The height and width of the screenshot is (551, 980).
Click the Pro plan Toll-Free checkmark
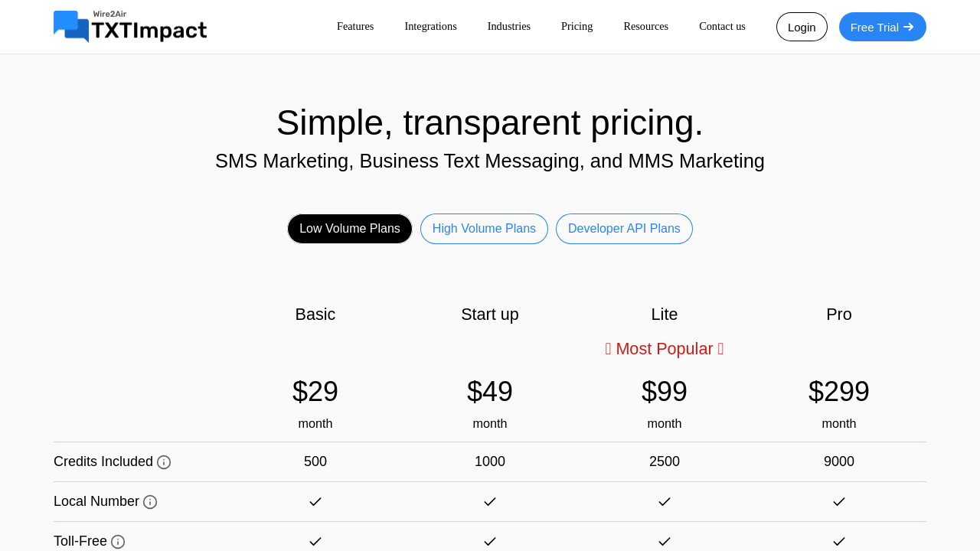click(x=839, y=541)
